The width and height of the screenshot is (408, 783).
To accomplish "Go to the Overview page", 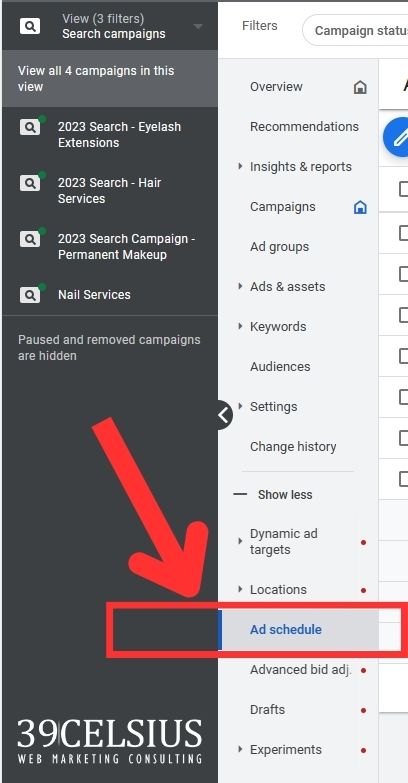I will 276,87.
